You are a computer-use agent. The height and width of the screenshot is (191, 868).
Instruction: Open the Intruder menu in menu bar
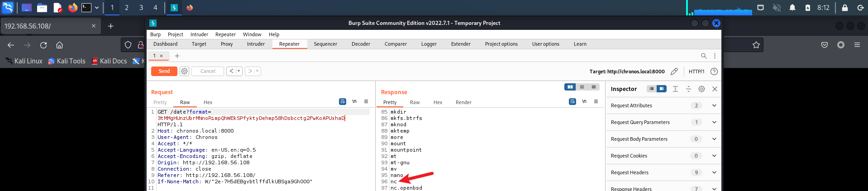coord(199,34)
